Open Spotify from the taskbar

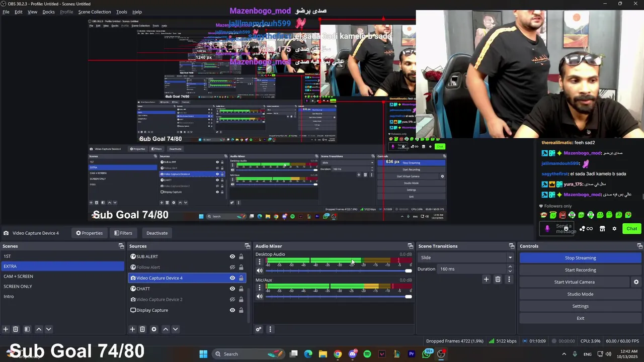coord(367,354)
